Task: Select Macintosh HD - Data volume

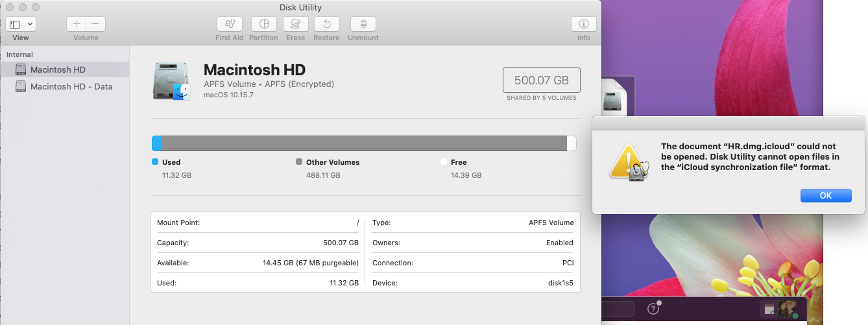Action: [71, 86]
